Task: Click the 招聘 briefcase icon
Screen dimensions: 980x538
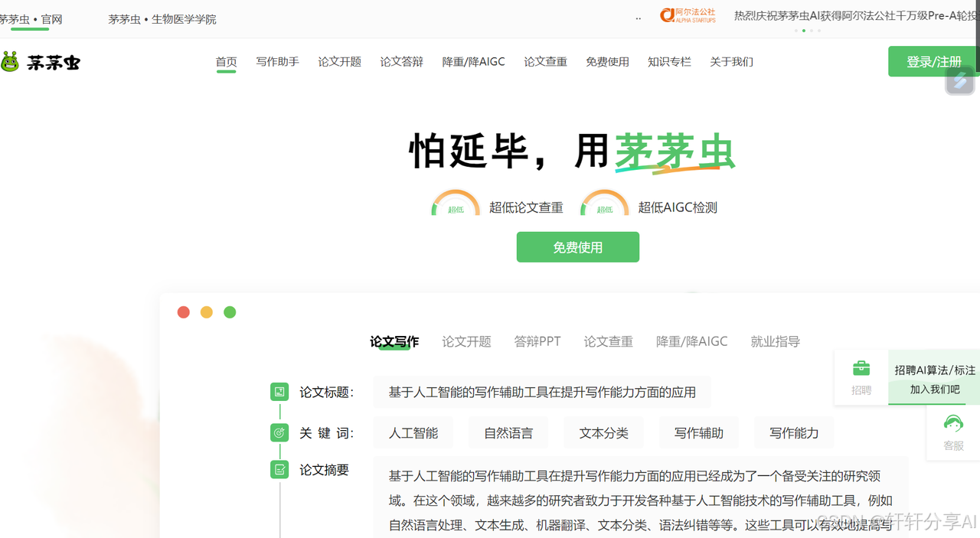Action: 861,368
